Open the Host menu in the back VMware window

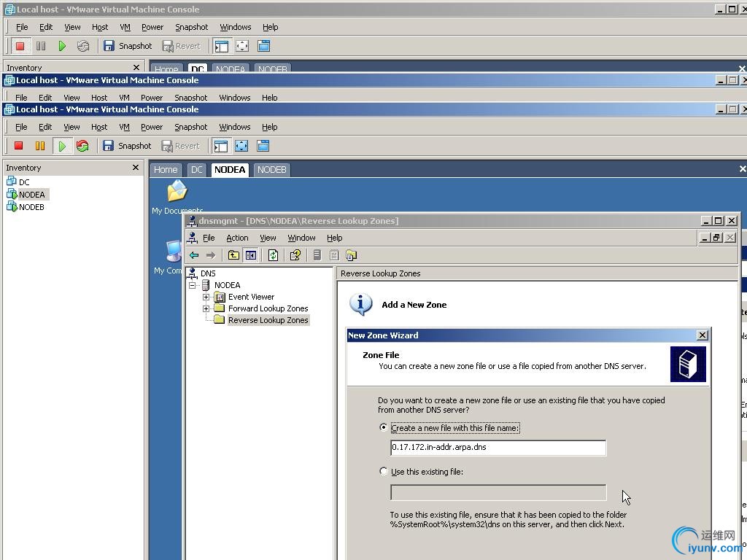click(99, 27)
